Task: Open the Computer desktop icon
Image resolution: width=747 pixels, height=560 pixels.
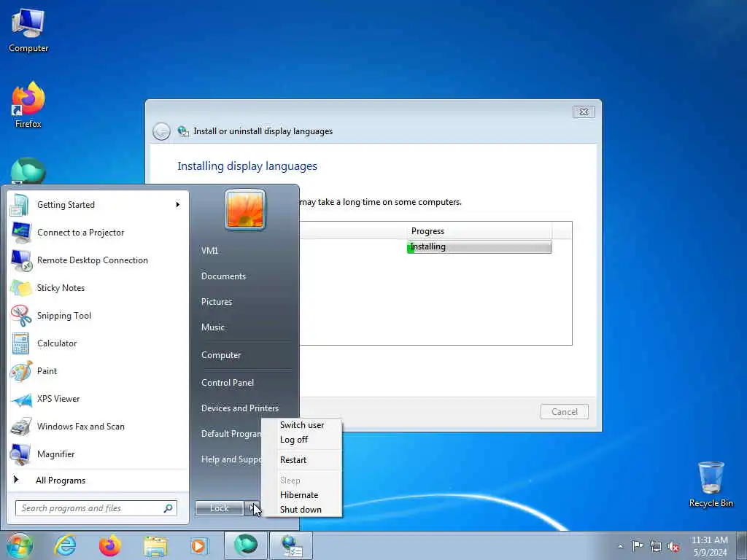Action: [x=28, y=30]
